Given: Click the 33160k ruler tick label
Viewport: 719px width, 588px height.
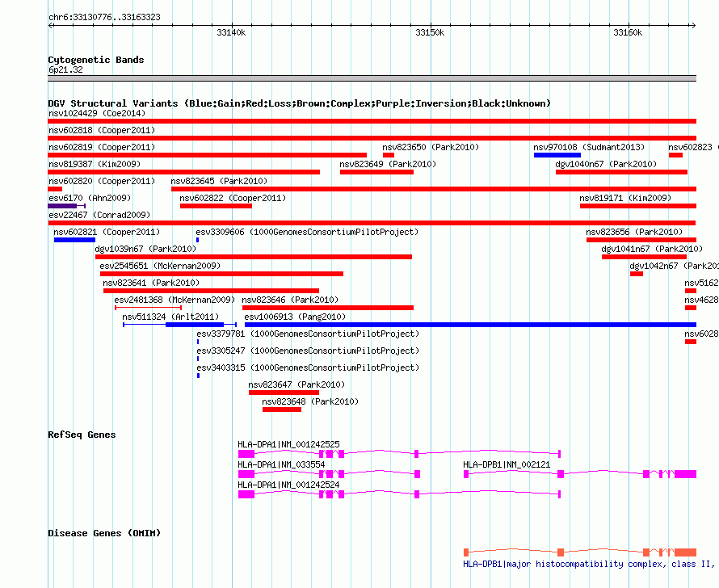Looking at the screenshot, I should 628,32.
